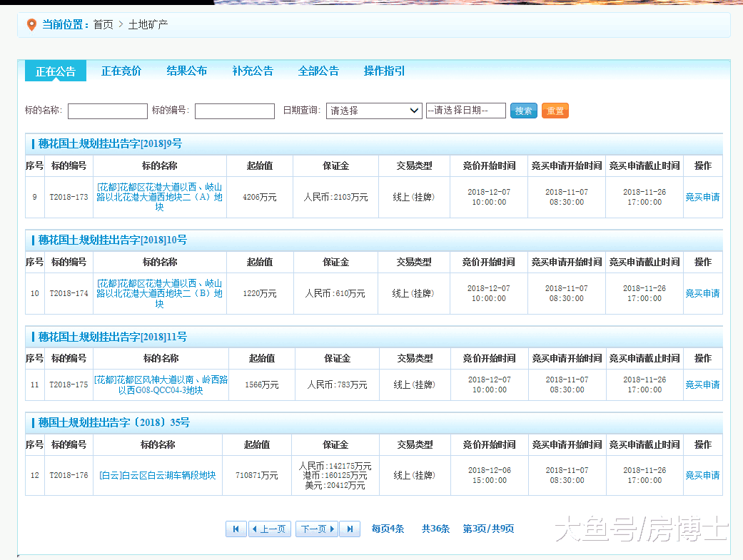This screenshot has height=560, width=743.
Task: View the 补充公告 tab
Action: [x=253, y=71]
